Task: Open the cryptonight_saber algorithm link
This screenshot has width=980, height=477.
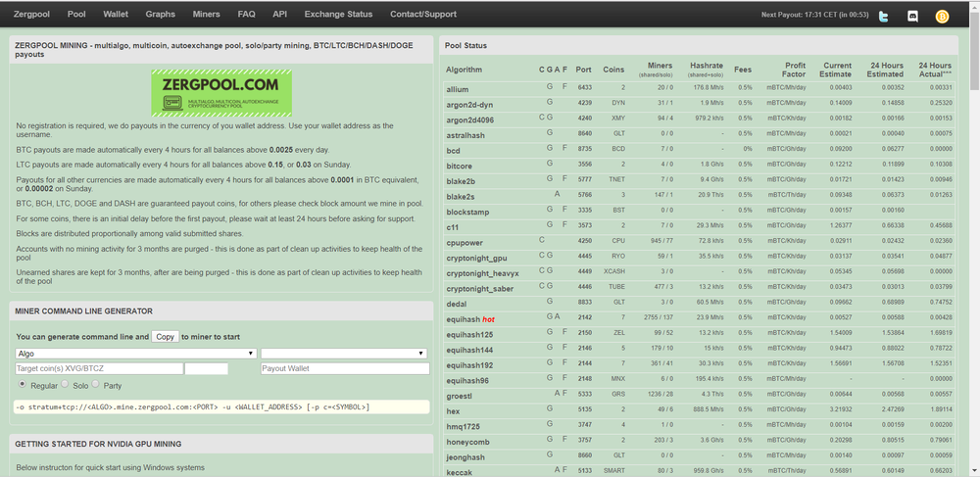Action: click(x=480, y=288)
